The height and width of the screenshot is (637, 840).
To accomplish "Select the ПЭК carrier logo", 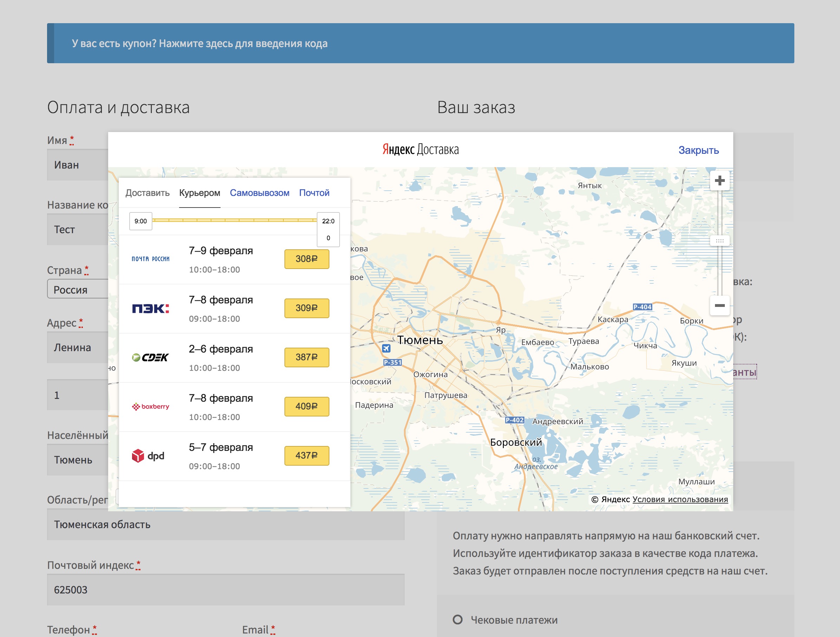I will pos(150,308).
